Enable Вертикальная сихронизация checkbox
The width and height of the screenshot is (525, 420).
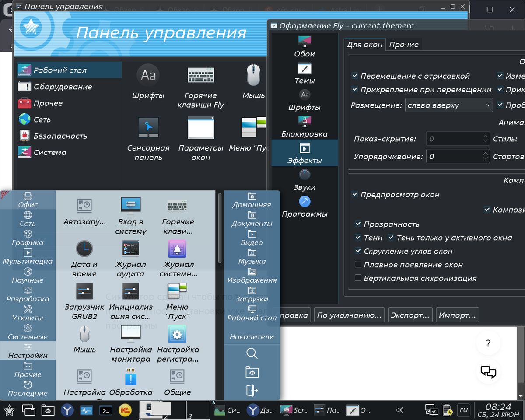[x=358, y=278]
